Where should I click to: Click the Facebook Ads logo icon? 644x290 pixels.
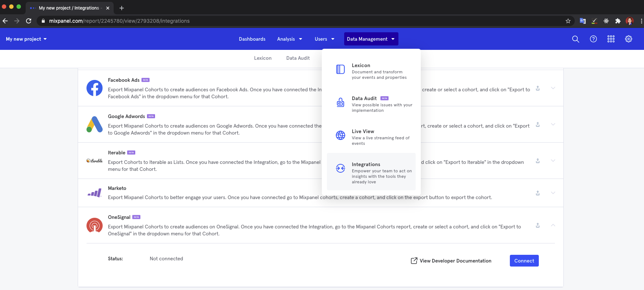click(x=94, y=88)
